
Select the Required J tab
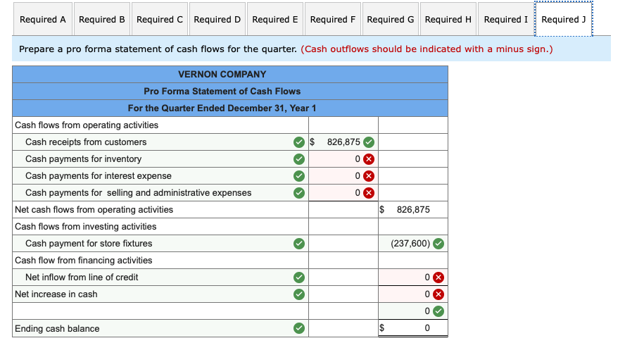(564, 19)
